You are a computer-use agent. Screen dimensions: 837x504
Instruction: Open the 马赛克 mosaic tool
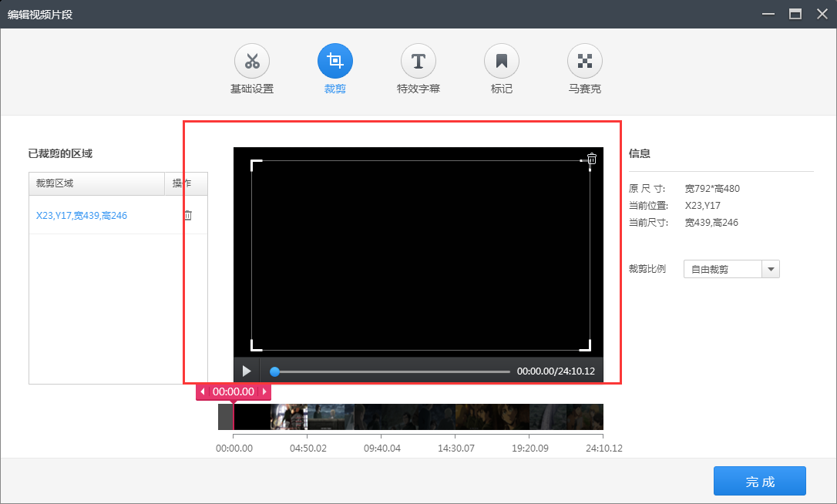584,69
